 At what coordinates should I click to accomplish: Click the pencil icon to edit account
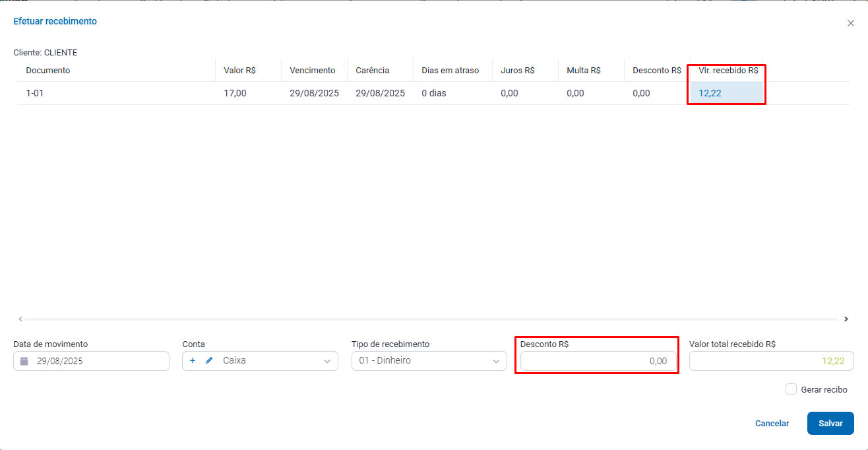tap(209, 361)
